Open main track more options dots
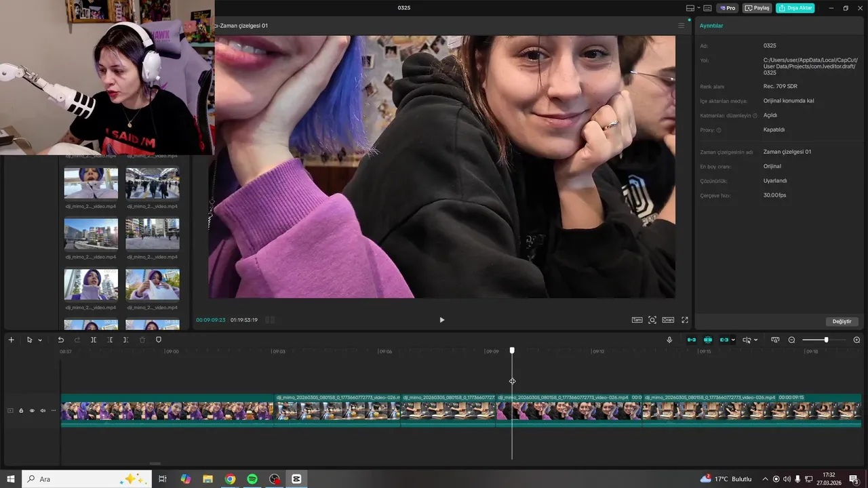Viewport: 868px width, 488px height. point(54,411)
